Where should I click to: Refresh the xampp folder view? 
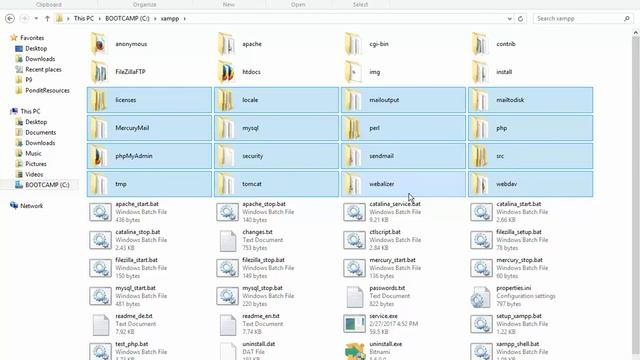[x=520, y=19]
